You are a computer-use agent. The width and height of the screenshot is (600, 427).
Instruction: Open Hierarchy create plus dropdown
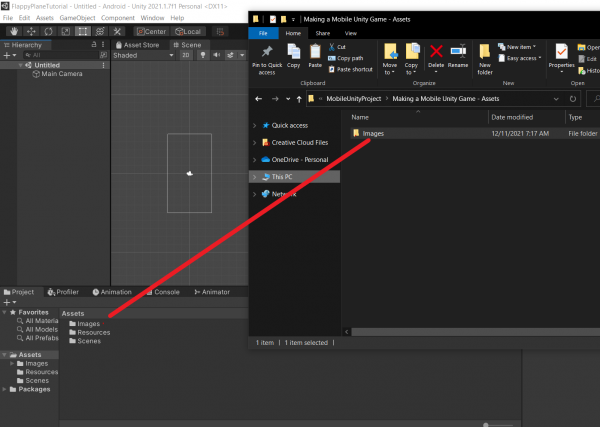coord(10,55)
